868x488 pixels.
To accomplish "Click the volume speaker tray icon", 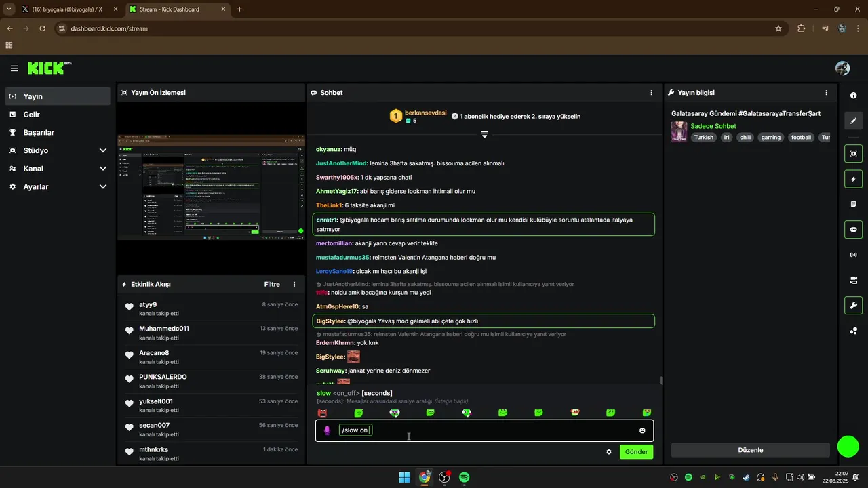I will tap(800, 477).
